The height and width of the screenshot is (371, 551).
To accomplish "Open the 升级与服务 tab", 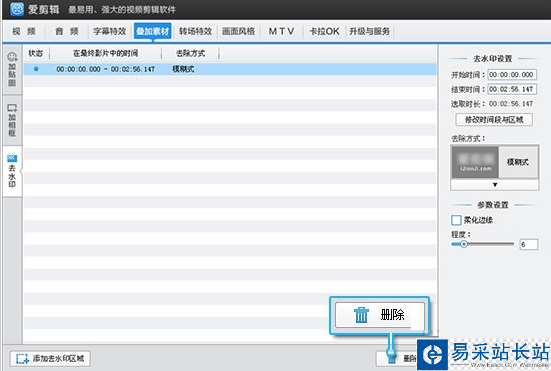I will tap(369, 31).
